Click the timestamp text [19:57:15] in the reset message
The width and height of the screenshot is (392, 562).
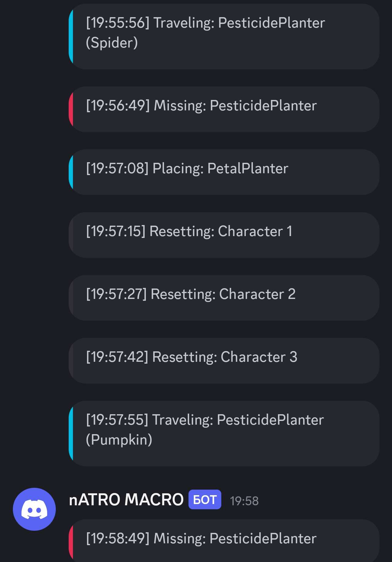(117, 231)
